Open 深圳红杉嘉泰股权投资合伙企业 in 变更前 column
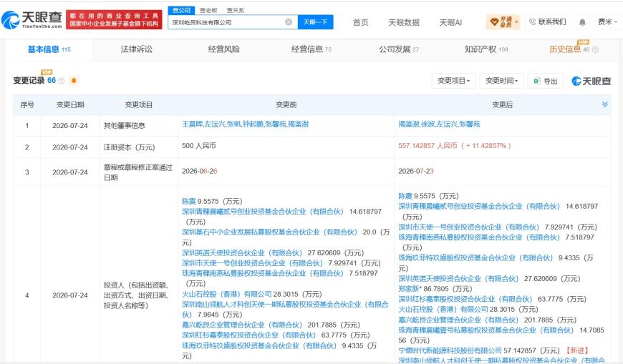Image resolution: width=623 pixels, height=364 pixels. [248, 335]
